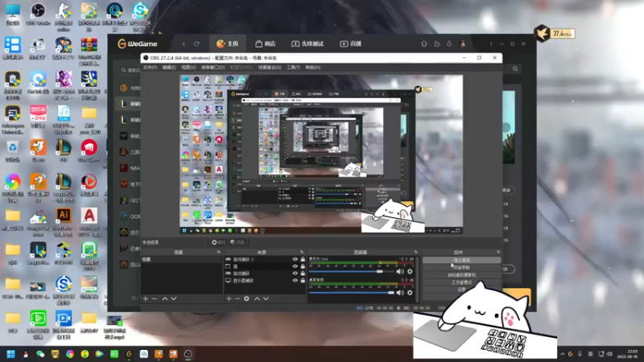Open source 属性 properties button above panels
The width and height of the screenshot is (644, 362).
pos(218,243)
